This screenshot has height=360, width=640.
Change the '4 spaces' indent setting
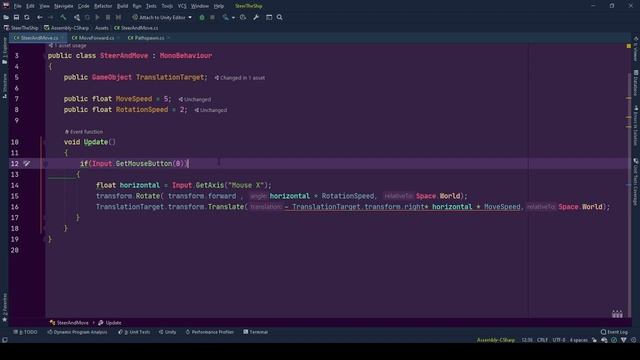point(578,340)
